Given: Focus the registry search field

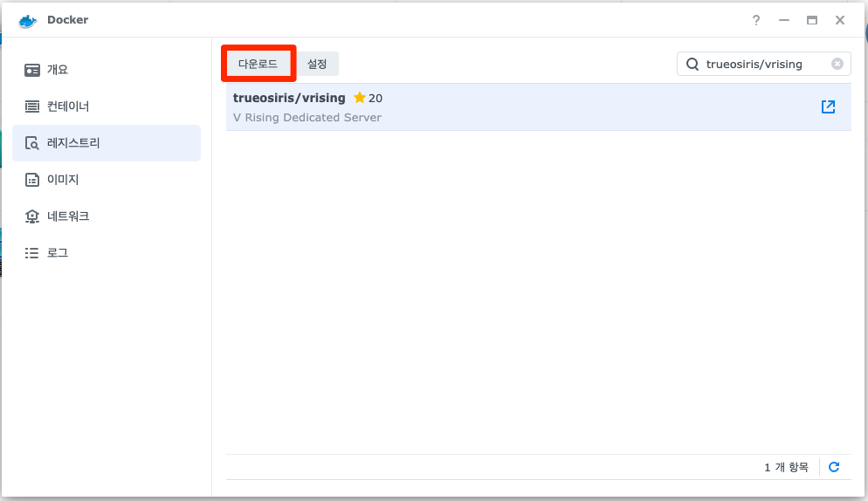Looking at the screenshot, I should (763, 65).
